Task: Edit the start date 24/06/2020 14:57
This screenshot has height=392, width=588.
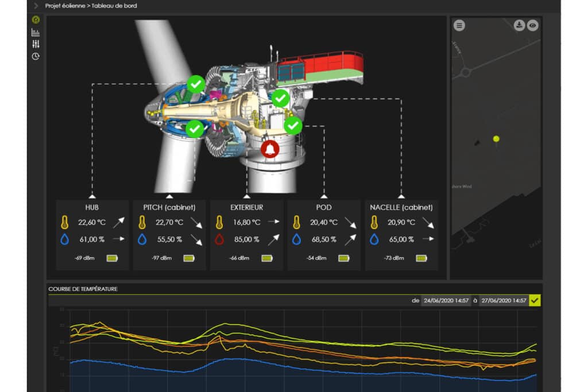Action: click(446, 301)
